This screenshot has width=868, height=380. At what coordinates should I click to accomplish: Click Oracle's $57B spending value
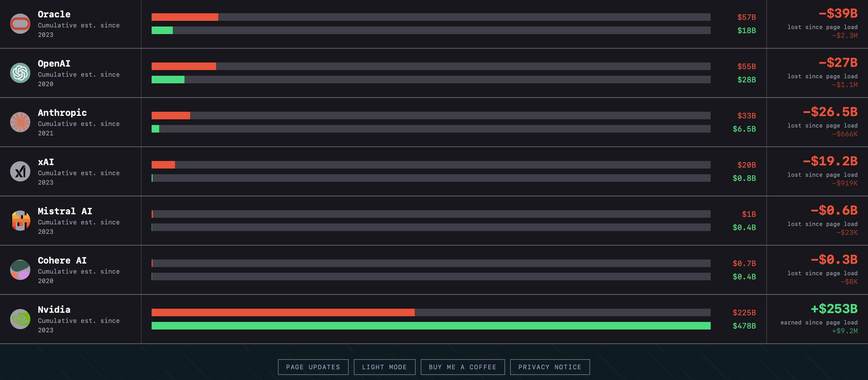(747, 17)
